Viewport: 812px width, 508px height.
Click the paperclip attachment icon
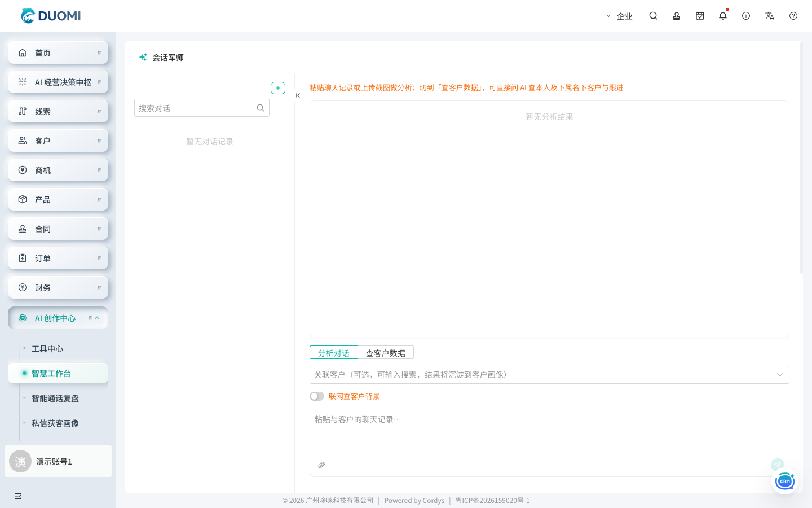click(x=322, y=465)
